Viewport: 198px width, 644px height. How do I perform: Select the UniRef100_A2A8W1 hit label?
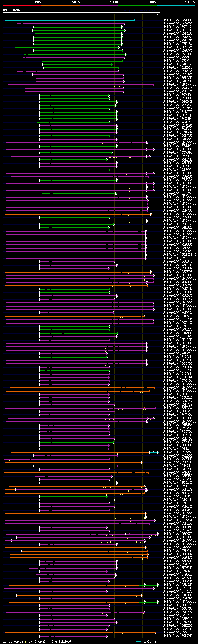point(178,245)
